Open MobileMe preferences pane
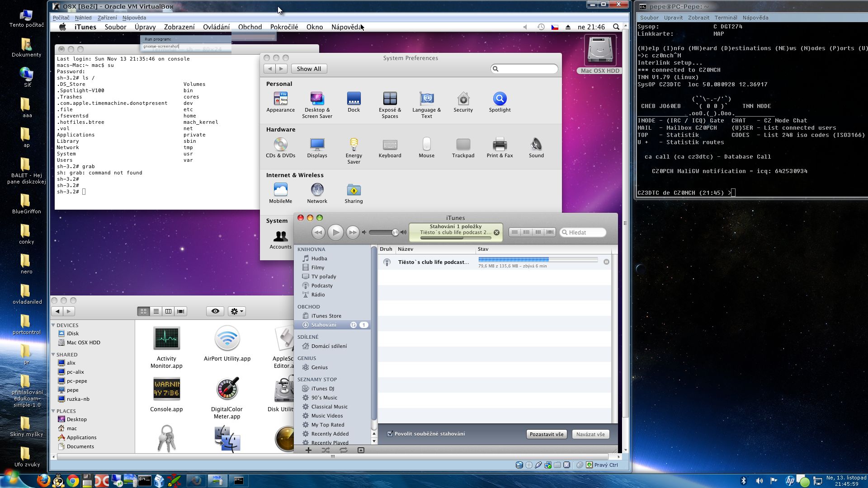 (280, 193)
